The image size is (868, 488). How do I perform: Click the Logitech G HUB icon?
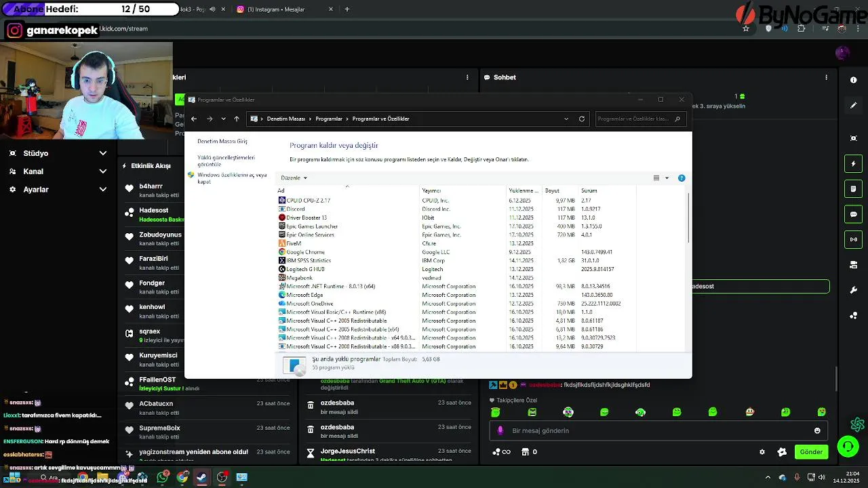click(282, 269)
